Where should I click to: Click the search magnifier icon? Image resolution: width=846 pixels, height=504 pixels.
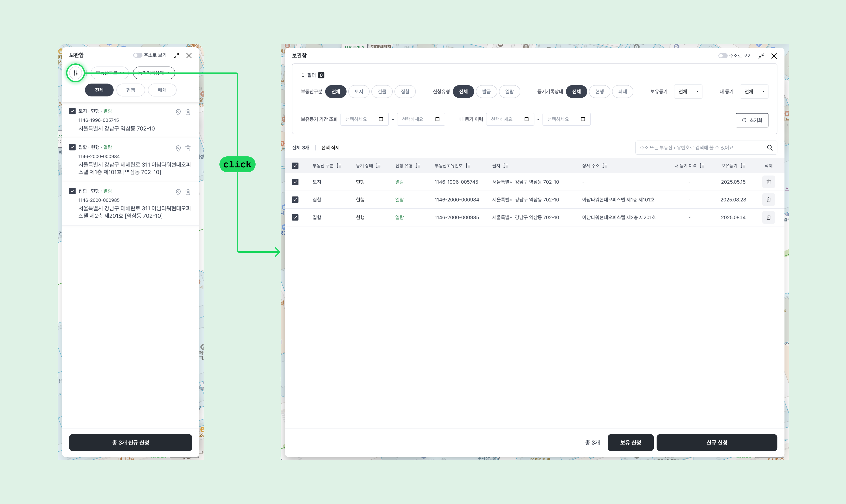click(x=770, y=148)
